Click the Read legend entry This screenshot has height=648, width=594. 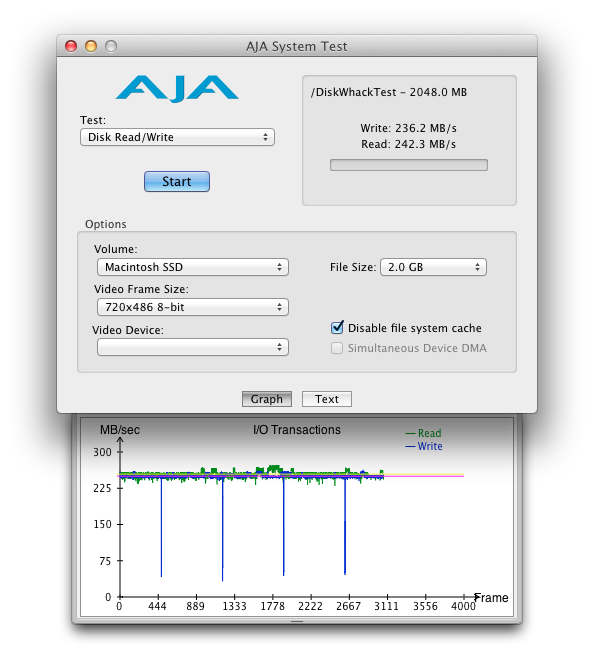[x=424, y=433]
